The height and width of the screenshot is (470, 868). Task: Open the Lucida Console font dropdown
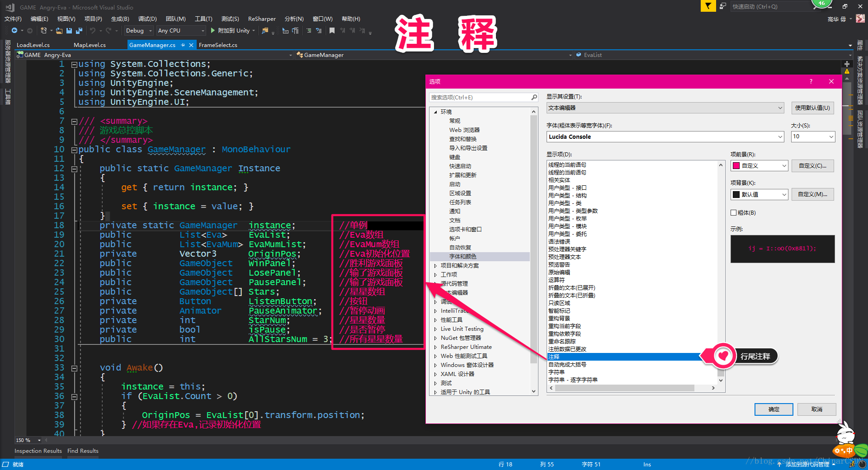(665, 136)
